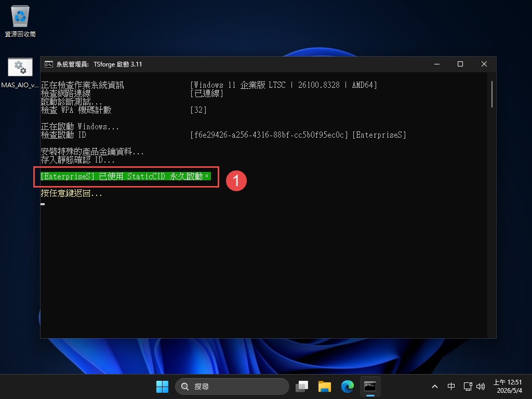Screen dimensions: 532x399
Task: Click the '正在啟動 Windows...' line
Action: (79, 127)
